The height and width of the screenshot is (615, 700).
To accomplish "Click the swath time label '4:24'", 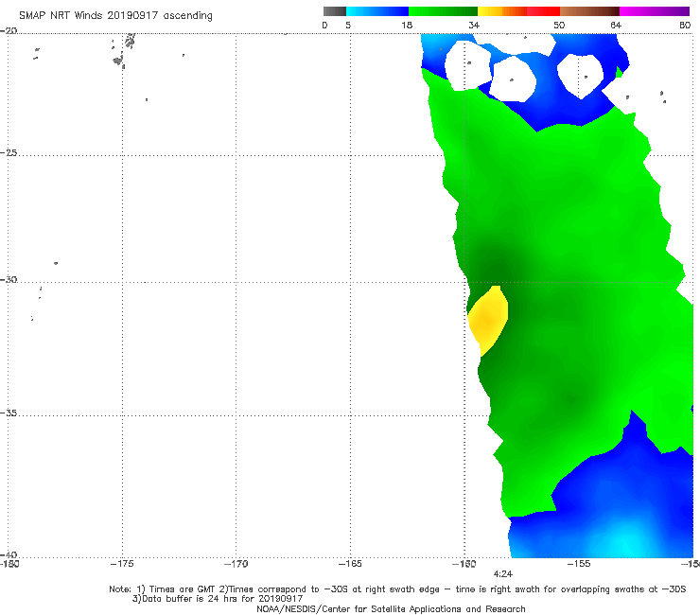I will point(503,574).
